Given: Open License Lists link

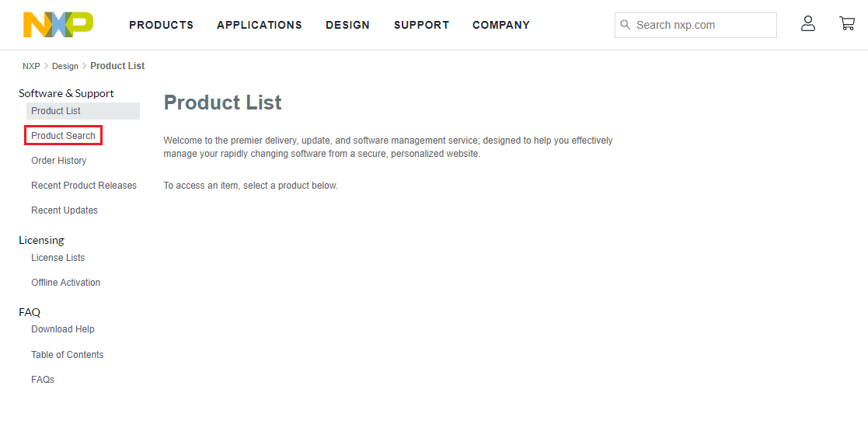Looking at the screenshot, I should (x=58, y=258).
